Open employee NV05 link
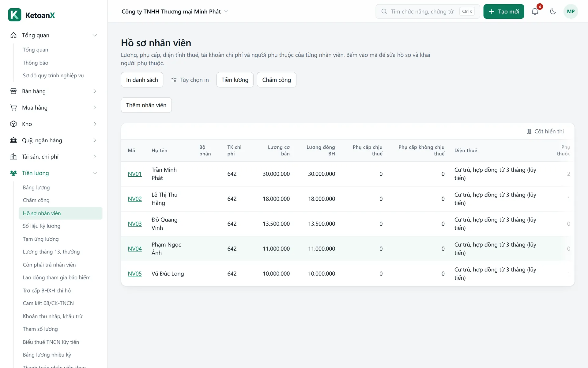588x368 pixels. point(135,274)
